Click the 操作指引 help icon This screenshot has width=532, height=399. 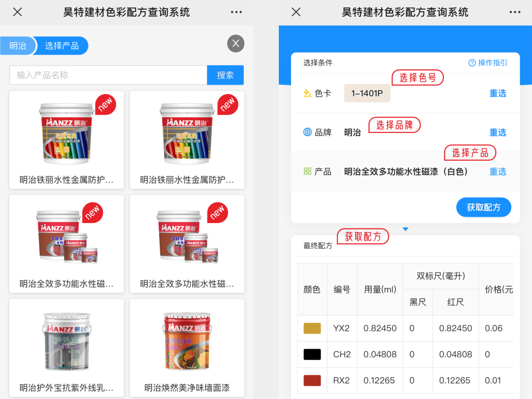472,63
